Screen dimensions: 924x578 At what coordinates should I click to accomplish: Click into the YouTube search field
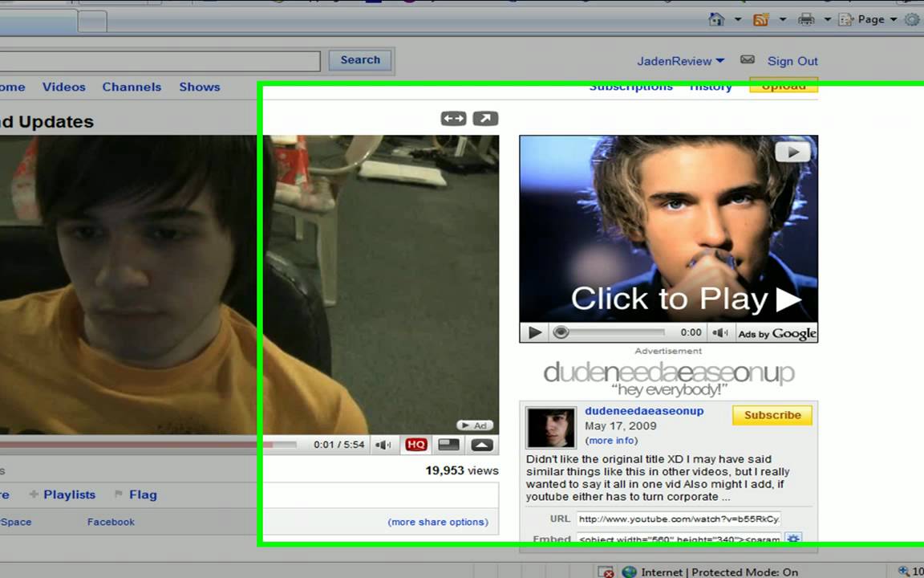tap(160, 61)
